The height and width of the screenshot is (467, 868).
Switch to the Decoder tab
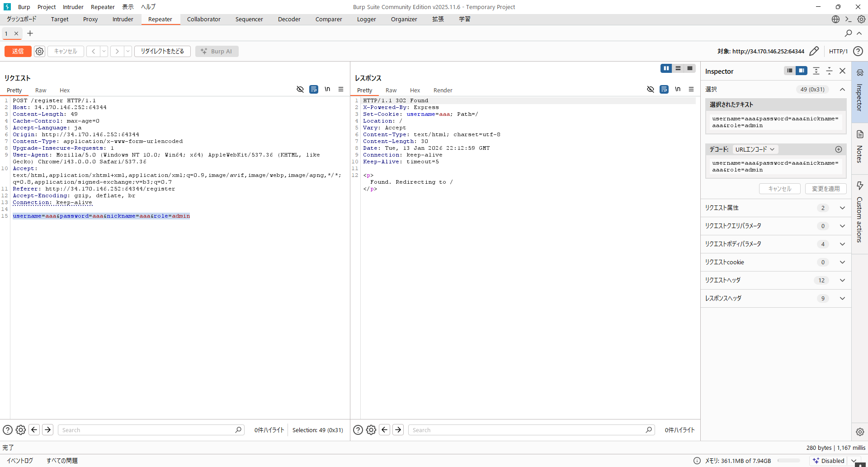[289, 19]
